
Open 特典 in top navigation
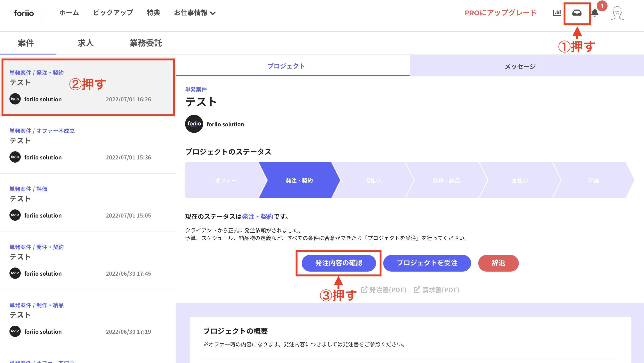pyautogui.click(x=154, y=13)
